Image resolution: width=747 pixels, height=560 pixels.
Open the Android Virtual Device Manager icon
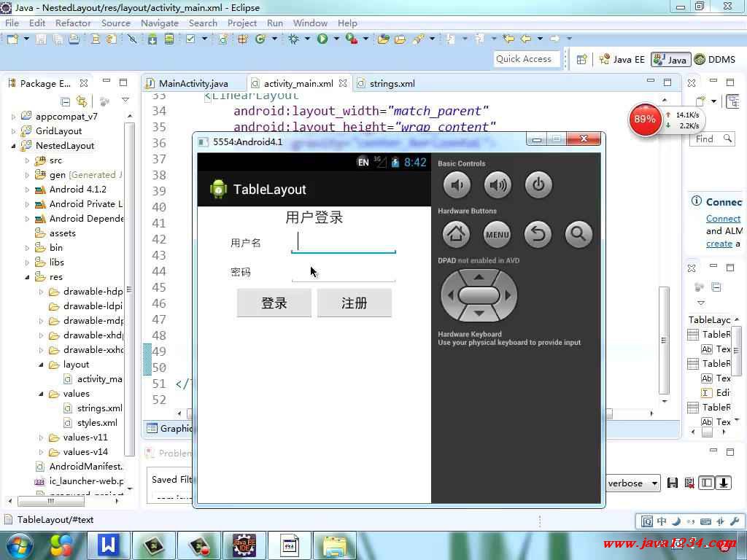click(169, 39)
